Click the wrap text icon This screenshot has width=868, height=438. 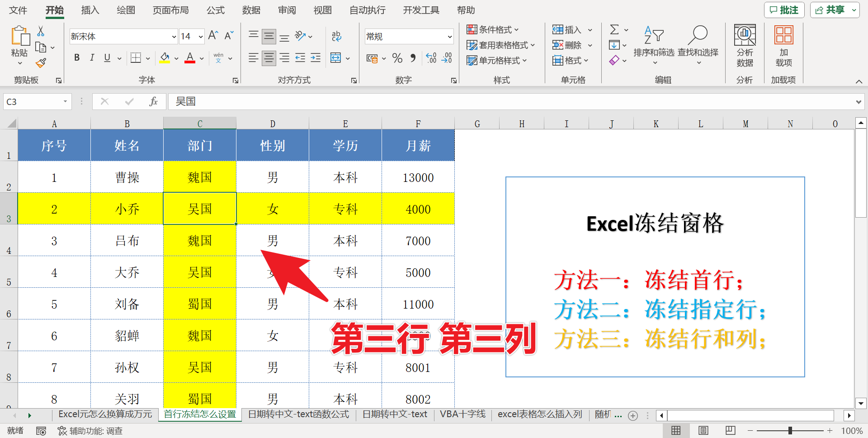[x=336, y=36]
